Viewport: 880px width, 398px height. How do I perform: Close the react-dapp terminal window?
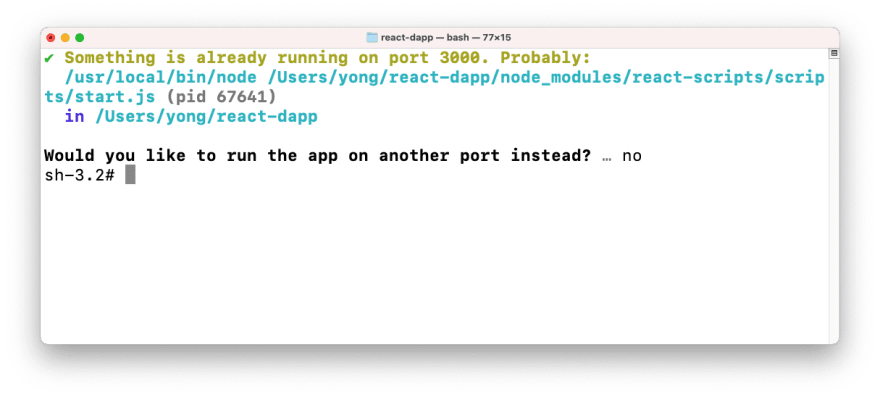51,38
